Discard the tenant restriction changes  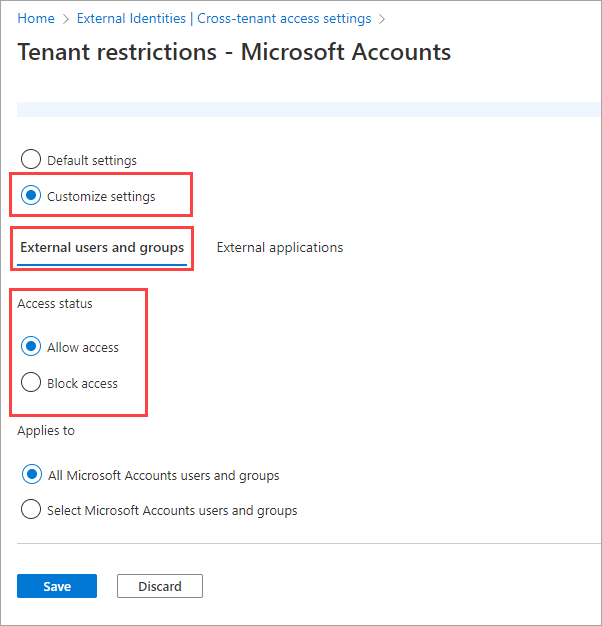point(160,586)
